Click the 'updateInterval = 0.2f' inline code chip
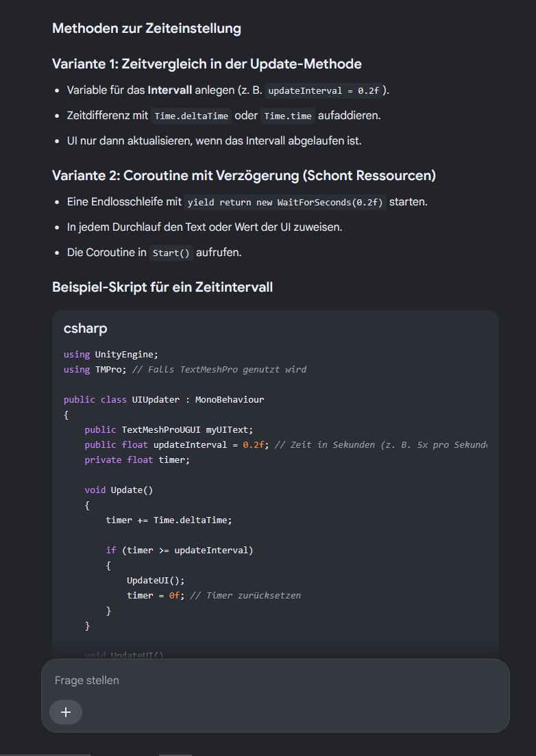 tap(324, 90)
